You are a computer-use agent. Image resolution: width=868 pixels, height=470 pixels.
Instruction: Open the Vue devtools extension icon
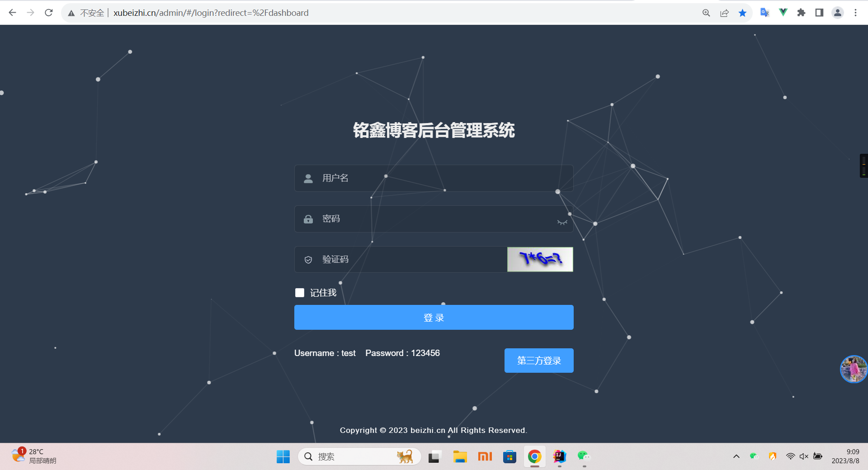point(783,13)
